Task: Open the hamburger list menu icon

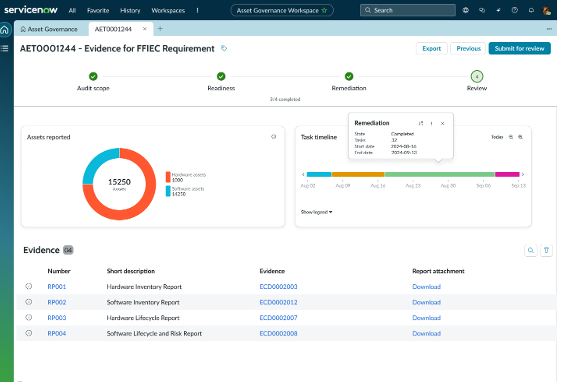Action: 5,48
